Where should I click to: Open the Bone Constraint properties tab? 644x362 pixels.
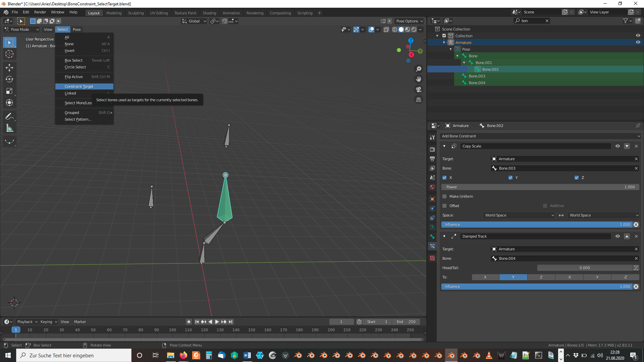(x=432, y=246)
